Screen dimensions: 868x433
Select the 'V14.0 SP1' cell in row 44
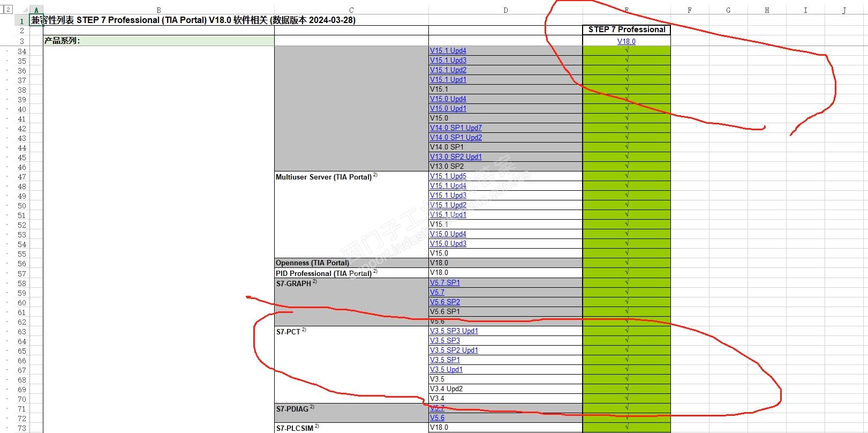pyautogui.click(x=505, y=147)
